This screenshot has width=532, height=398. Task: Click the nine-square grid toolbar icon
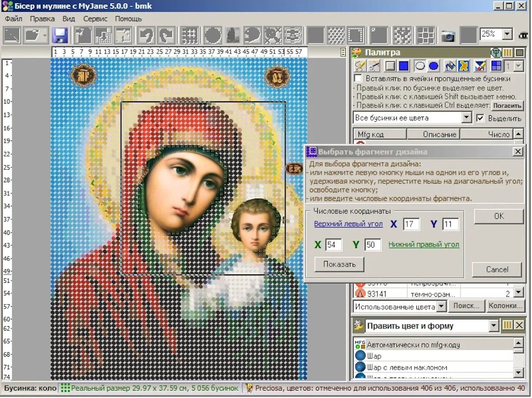click(x=425, y=35)
